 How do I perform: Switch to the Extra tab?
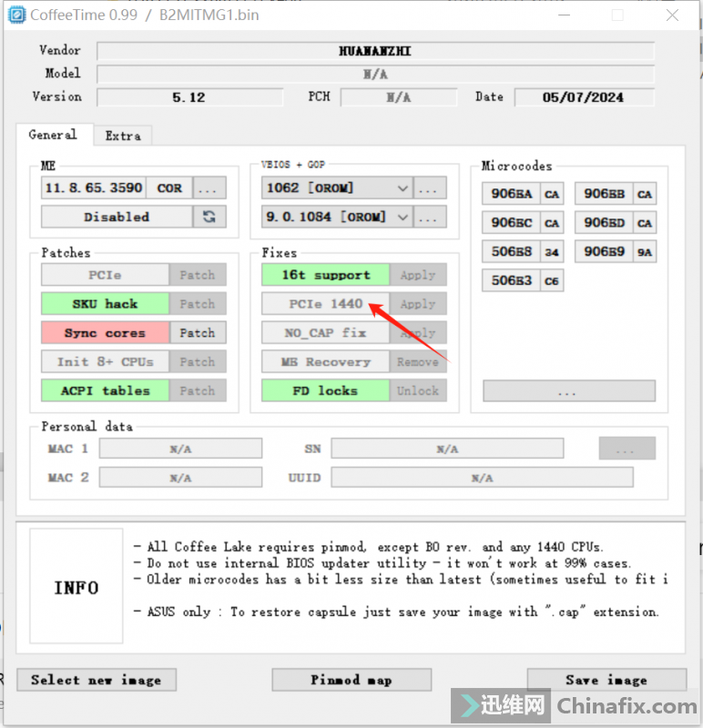[x=123, y=136]
